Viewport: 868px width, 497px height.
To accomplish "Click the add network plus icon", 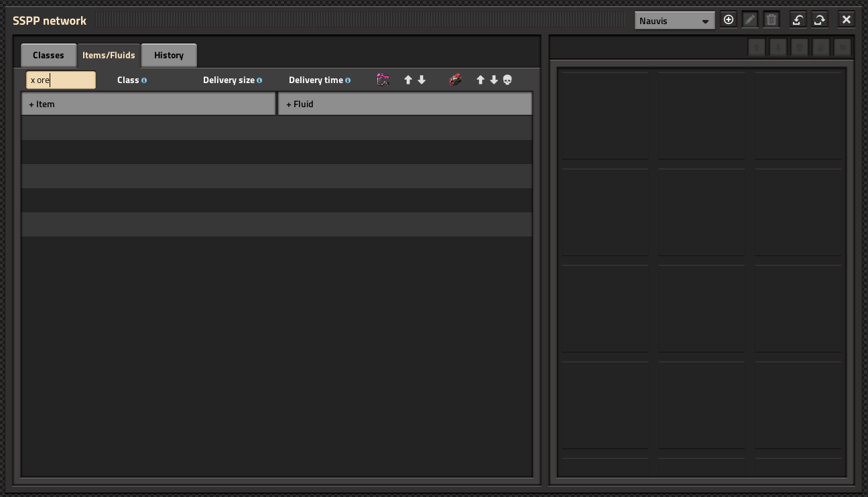I will (729, 20).
